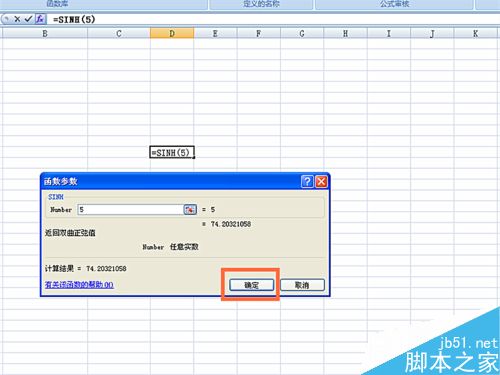Click the cancel X icon in formula bar
Viewport: 500px width, 375px height.
click(17, 19)
